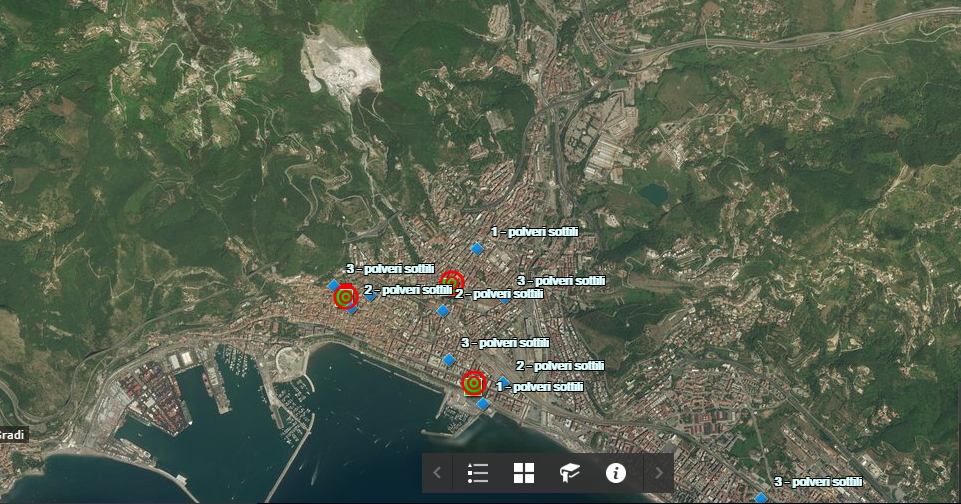
Task: Select the red target marker near the harbor waterfront
Action: (x=474, y=383)
